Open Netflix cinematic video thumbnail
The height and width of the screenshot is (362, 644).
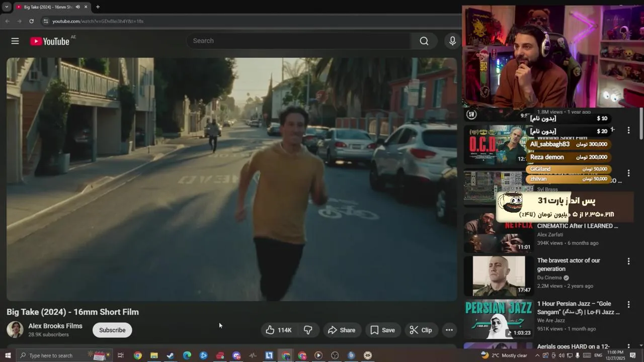tap(498, 232)
